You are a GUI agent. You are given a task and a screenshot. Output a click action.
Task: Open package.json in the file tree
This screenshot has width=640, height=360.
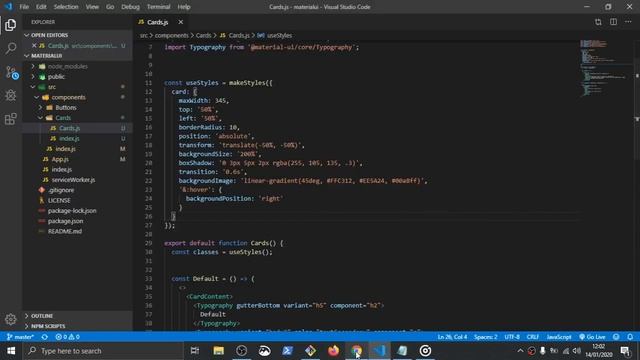pyautogui.click(x=65, y=221)
